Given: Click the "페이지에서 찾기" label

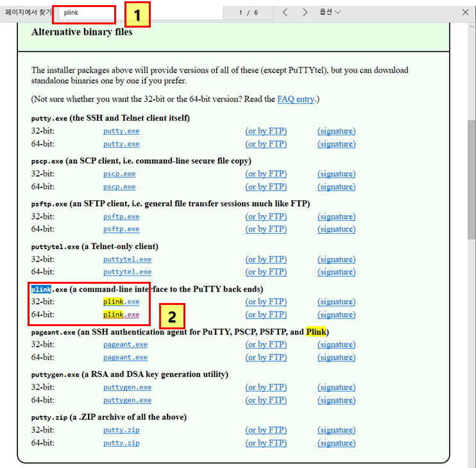Looking at the screenshot, I should (x=28, y=12).
